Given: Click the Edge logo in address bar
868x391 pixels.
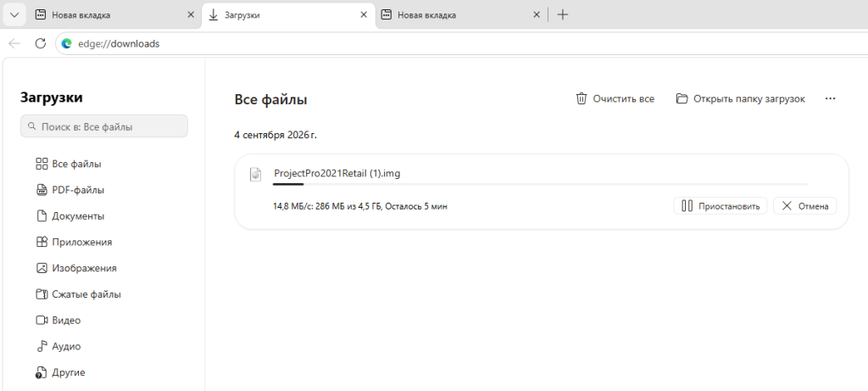Looking at the screenshot, I should pyautogui.click(x=66, y=44).
